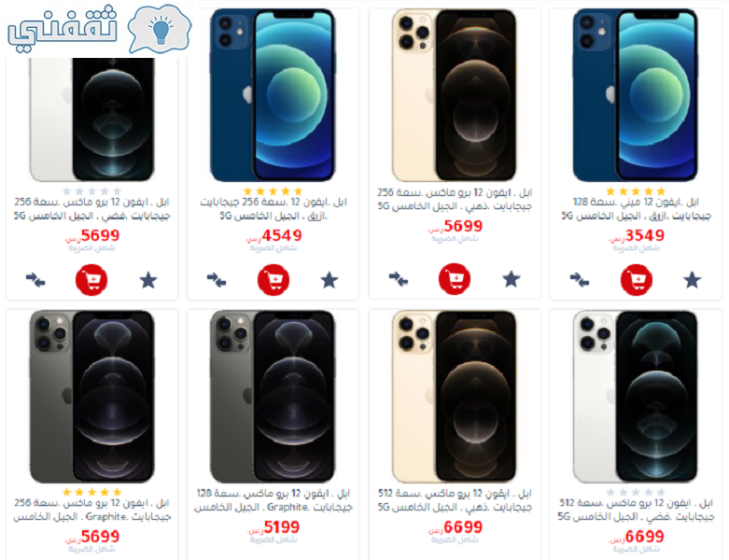Viewport: 729px width, 560px height.
Task: Click the star rating of blue iPhone 12
Action: point(273,191)
